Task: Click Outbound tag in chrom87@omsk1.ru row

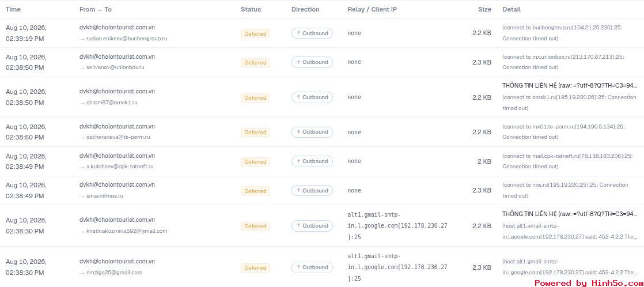Action: click(x=312, y=97)
